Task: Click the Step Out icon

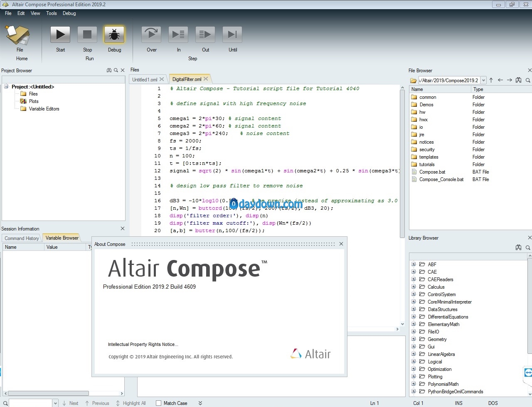Action: tap(205, 35)
